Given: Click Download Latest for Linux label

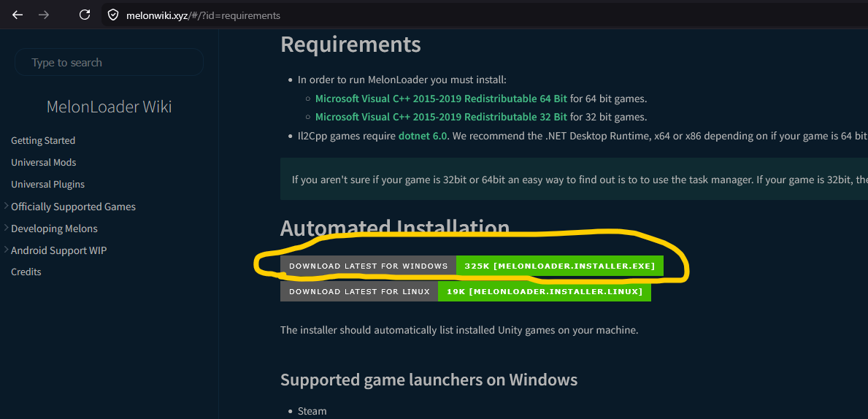Looking at the screenshot, I should click(x=359, y=291).
